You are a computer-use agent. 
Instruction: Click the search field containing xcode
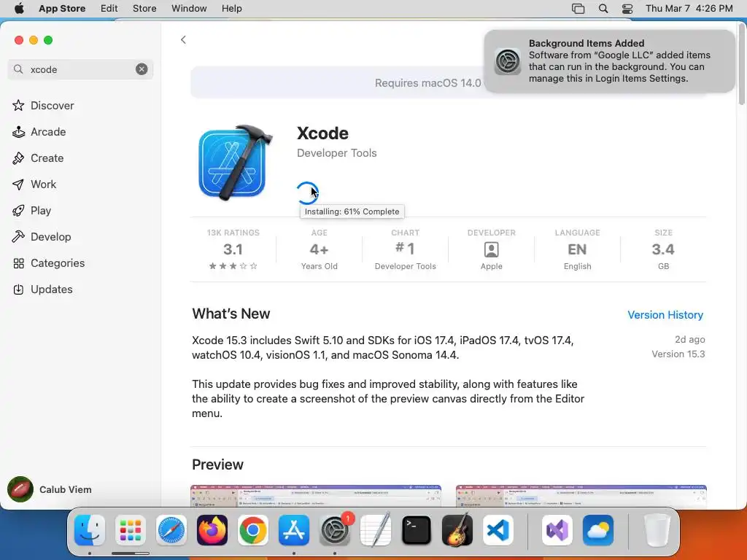[x=80, y=69]
